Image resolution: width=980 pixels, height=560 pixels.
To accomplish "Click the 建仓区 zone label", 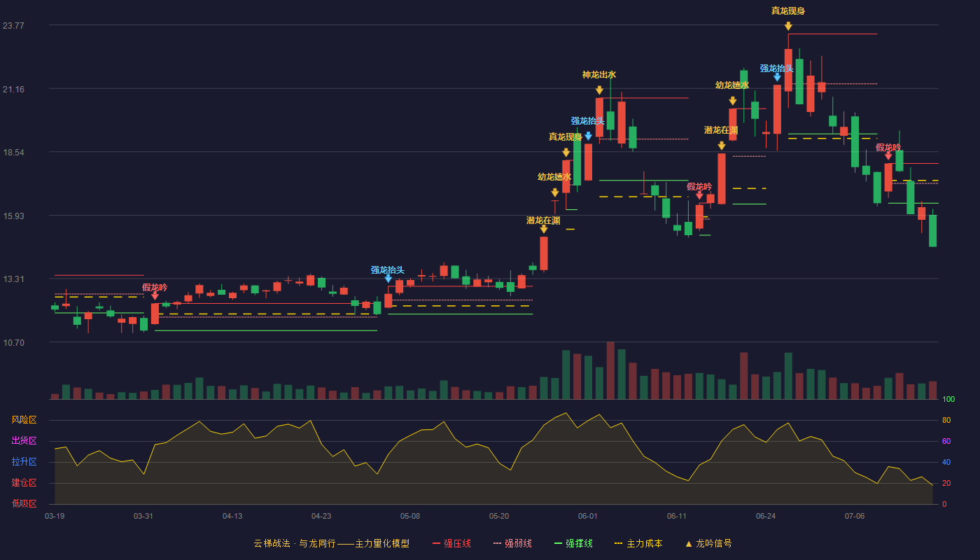I will point(24,483).
